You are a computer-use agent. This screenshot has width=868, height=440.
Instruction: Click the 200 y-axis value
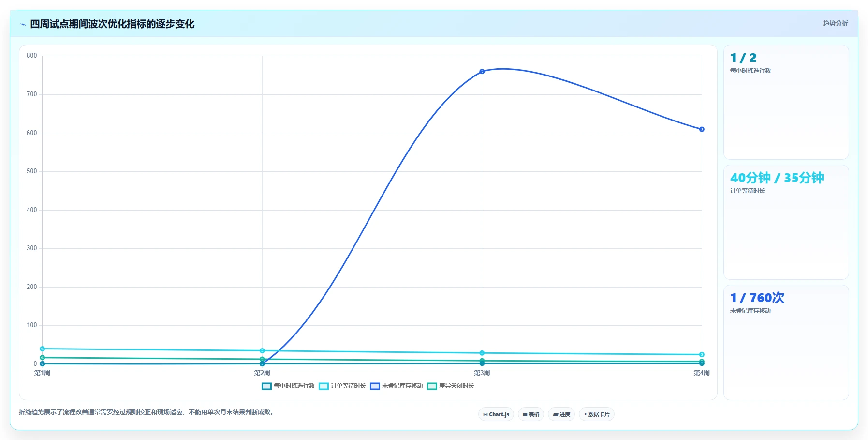coord(32,287)
